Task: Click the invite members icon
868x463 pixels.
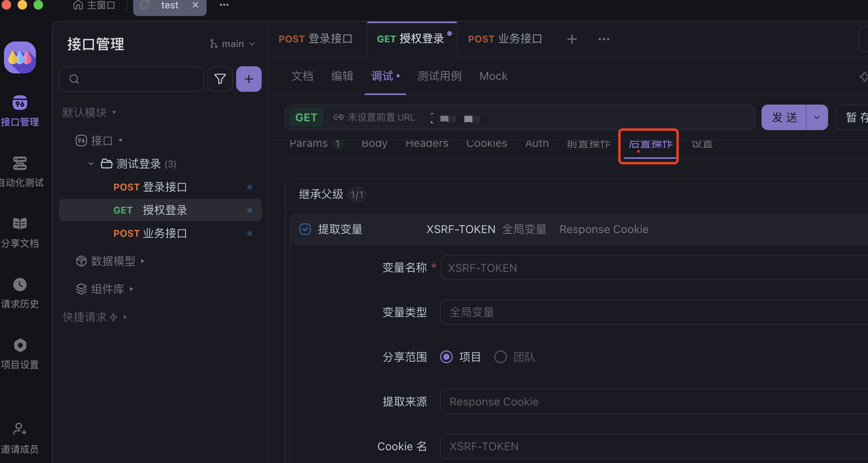Action: tap(20, 429)
